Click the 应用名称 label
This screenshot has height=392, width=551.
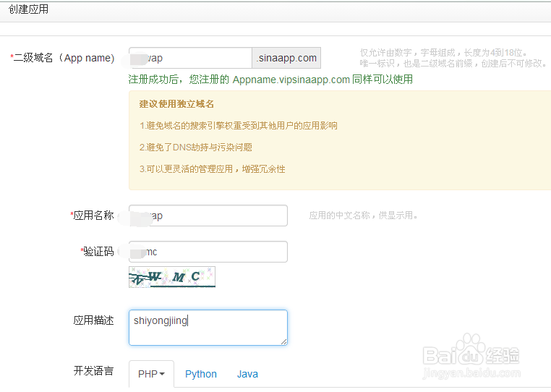click(x=92, y=215)
